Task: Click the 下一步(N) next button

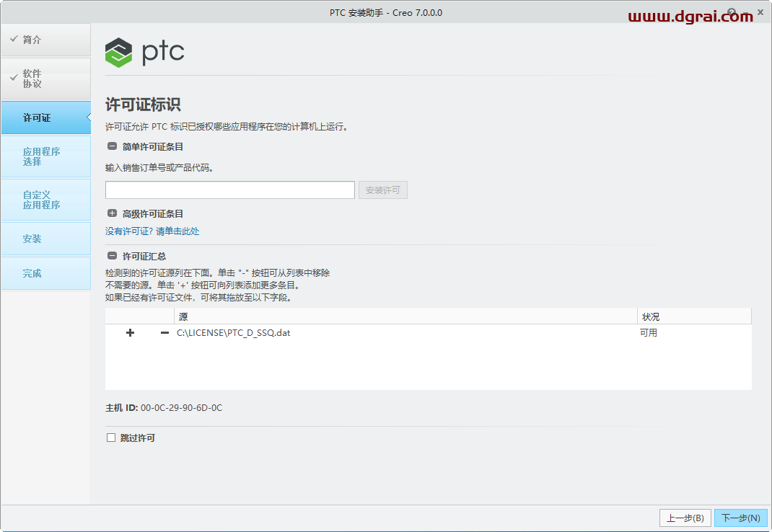Action: tap(740, 518)
